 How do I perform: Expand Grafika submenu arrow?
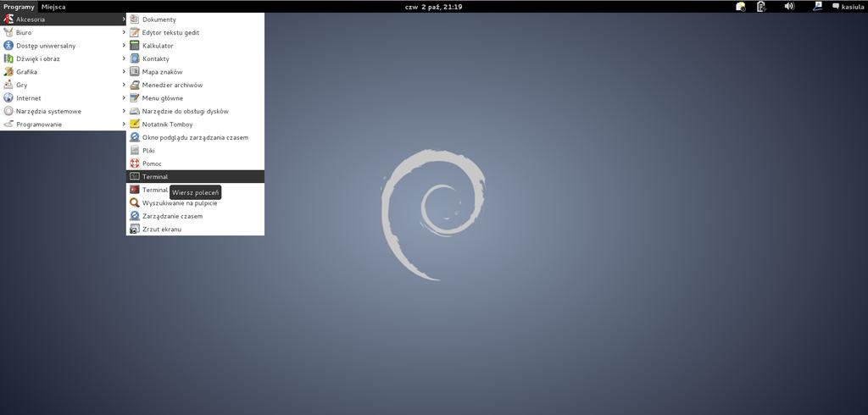(124, 72)
